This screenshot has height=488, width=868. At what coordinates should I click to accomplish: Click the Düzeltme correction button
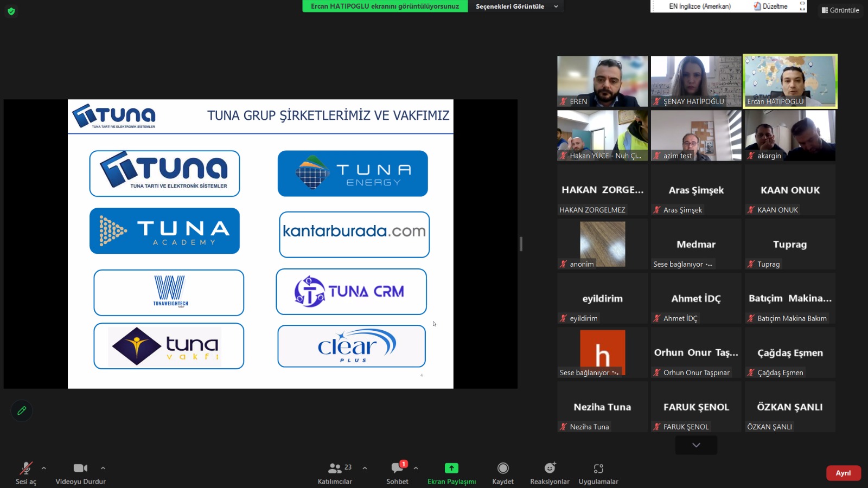coord(770,7)
